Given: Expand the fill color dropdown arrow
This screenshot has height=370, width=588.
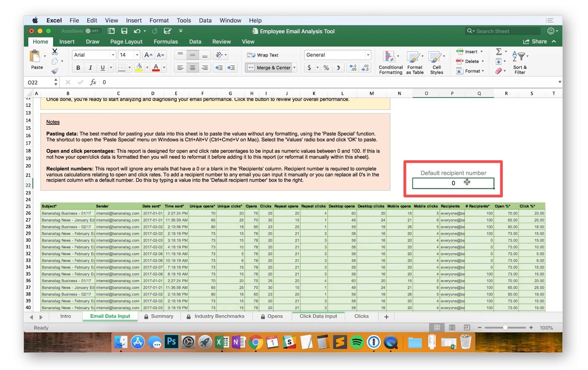Looking at the screenshot, I should pos(147,68).
